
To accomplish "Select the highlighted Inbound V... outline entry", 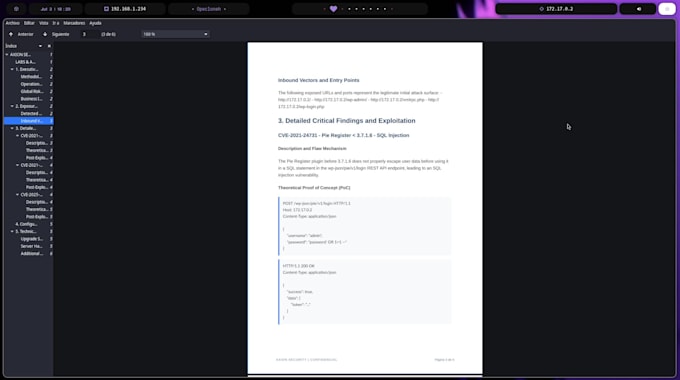I will click(29, 121).
